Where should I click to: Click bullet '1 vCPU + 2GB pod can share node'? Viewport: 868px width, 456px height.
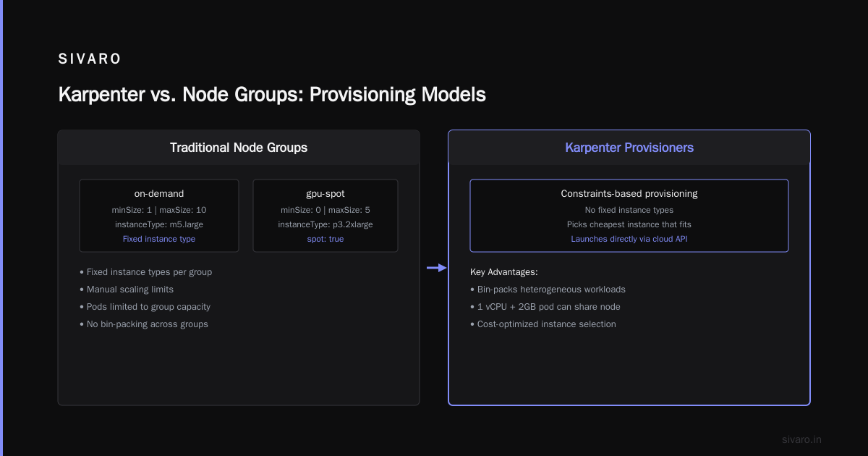545,307
